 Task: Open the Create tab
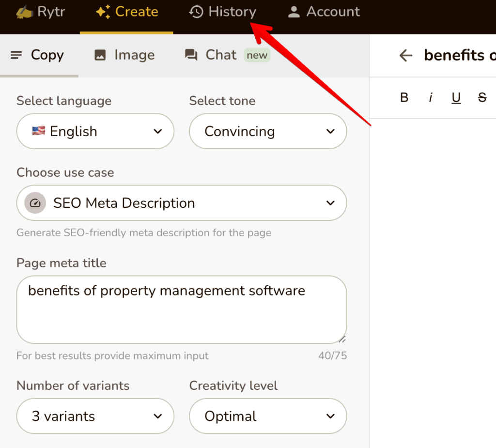[127, 12]
